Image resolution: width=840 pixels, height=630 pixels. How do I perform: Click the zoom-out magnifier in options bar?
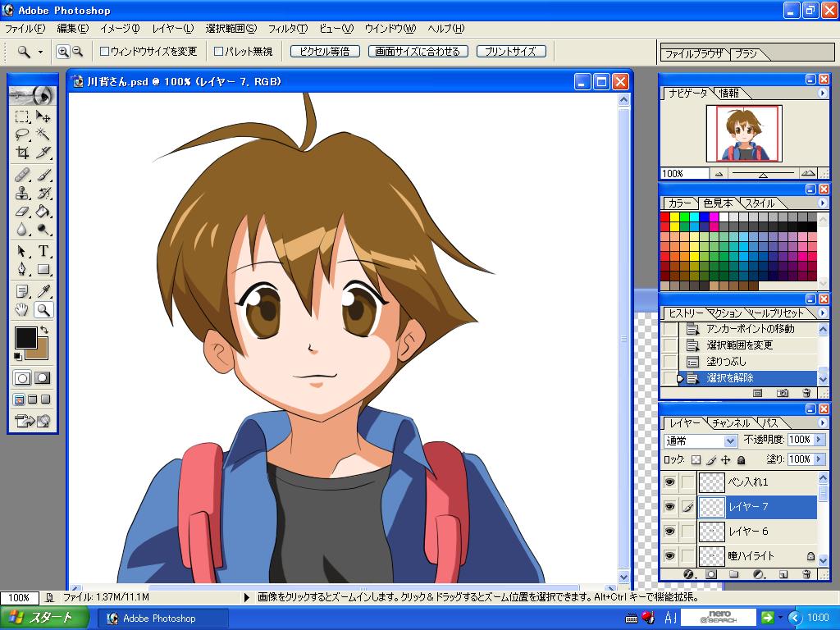pyautogui.click(x=78, y=52)
